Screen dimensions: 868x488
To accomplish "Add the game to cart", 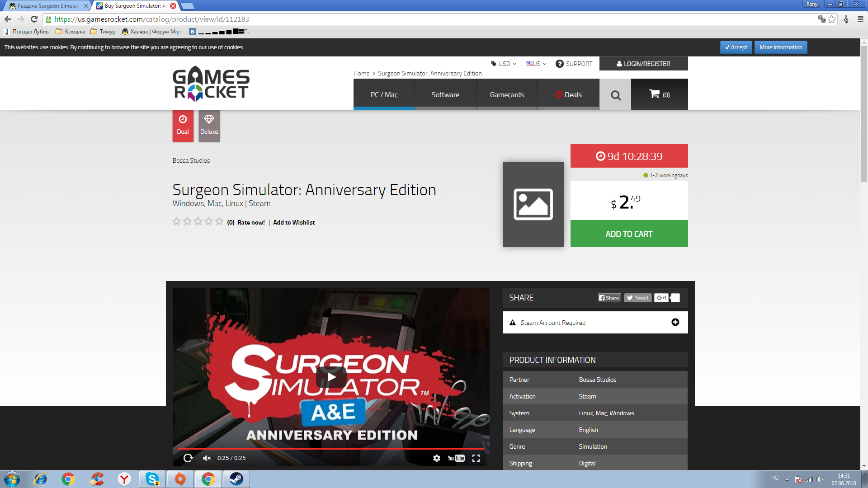I will (x=629, y=234).
